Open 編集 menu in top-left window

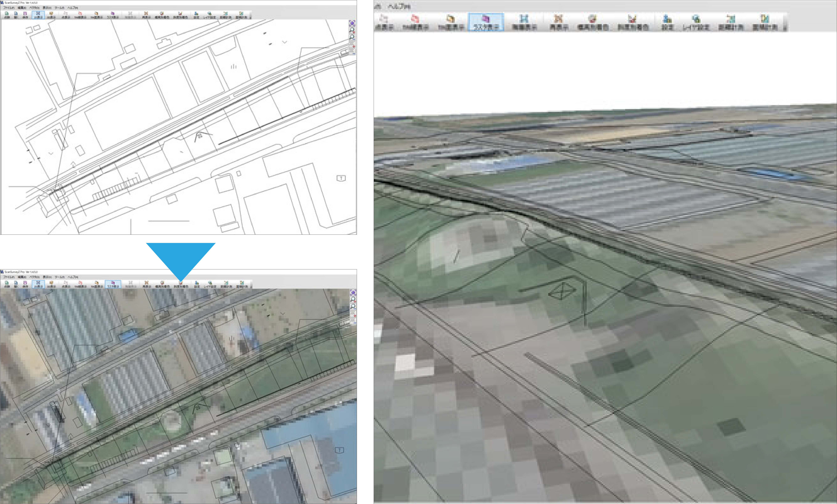[x=22, y=8]
